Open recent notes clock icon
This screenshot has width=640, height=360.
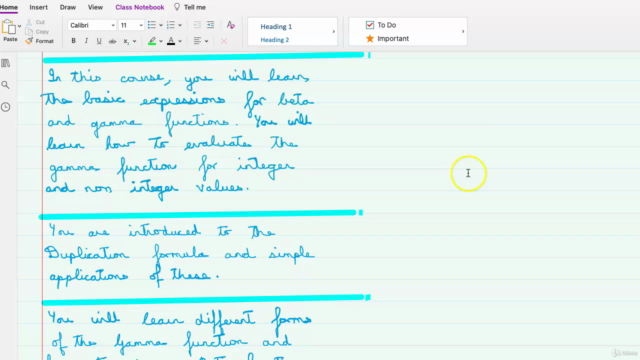(x=6, y=107)
